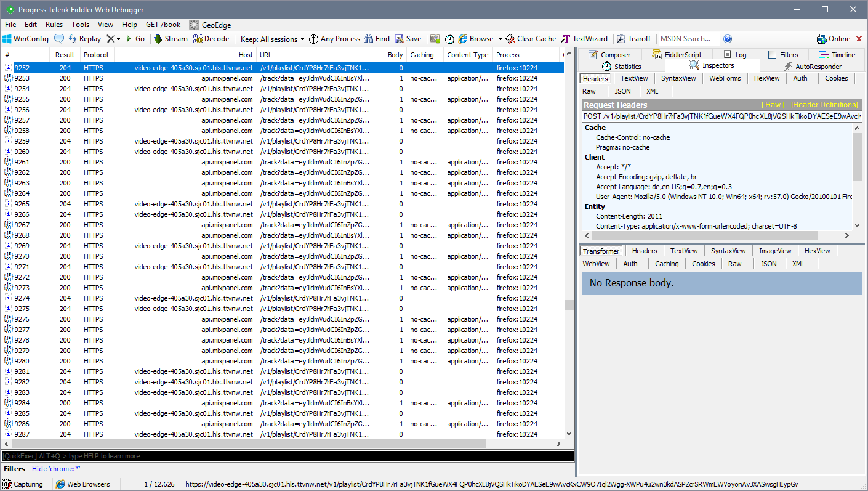Click the Web Browsers process filter

pyautogui.click(x=83, y=484)
